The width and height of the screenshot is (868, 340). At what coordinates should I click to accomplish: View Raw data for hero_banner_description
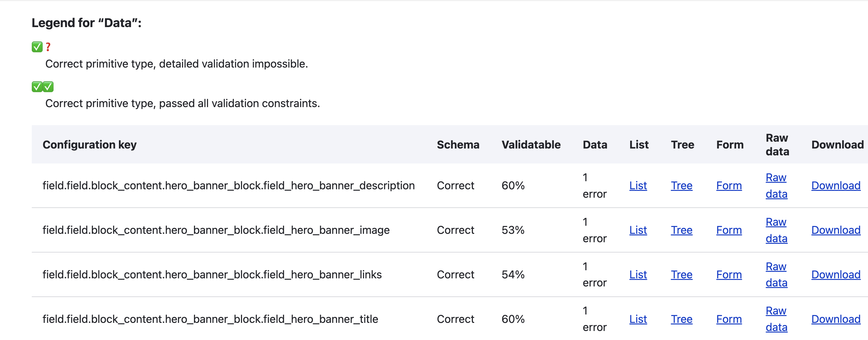click(776, 185)
